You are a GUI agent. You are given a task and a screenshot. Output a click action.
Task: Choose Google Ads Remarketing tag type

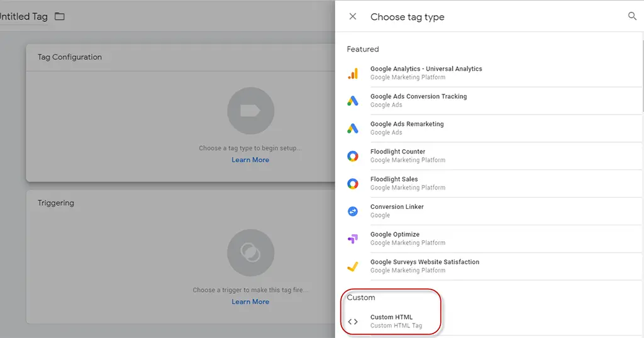[494, 128]
